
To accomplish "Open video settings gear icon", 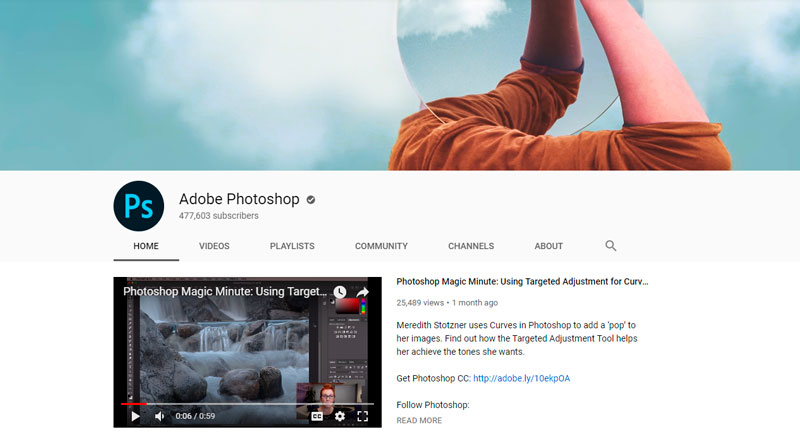I will click(340, 416).
